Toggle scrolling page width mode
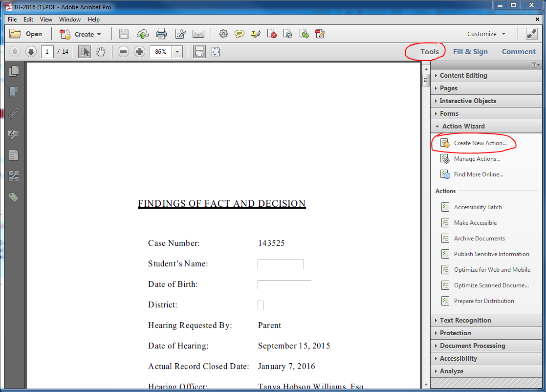Viewport: 546px width, 392px height. point(199,51)
